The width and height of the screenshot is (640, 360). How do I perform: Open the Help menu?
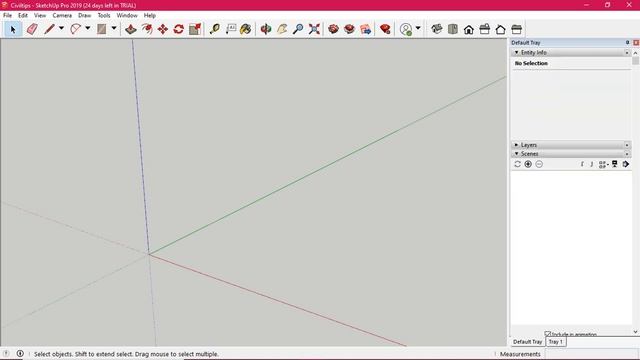click(150, 15)
